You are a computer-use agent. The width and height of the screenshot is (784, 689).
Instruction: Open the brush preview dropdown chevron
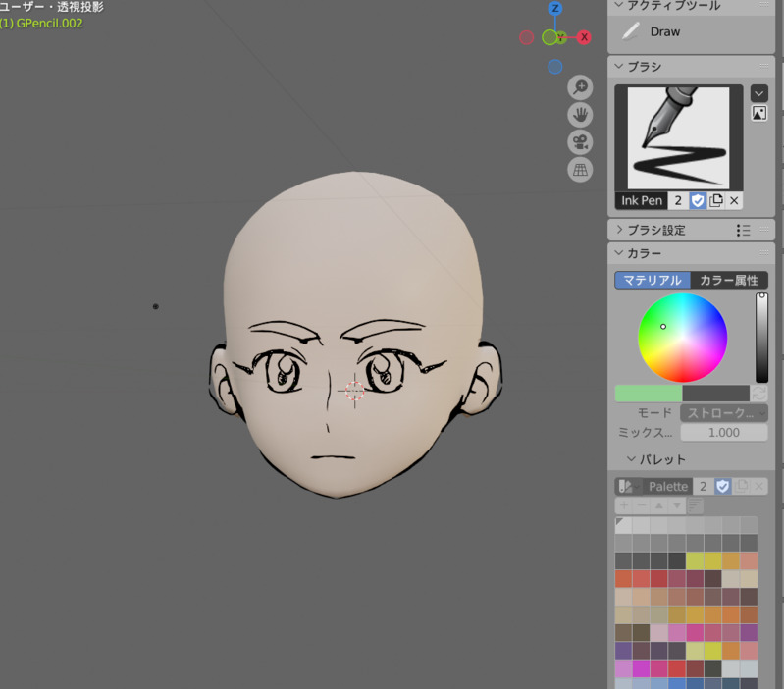pos(759,93)
